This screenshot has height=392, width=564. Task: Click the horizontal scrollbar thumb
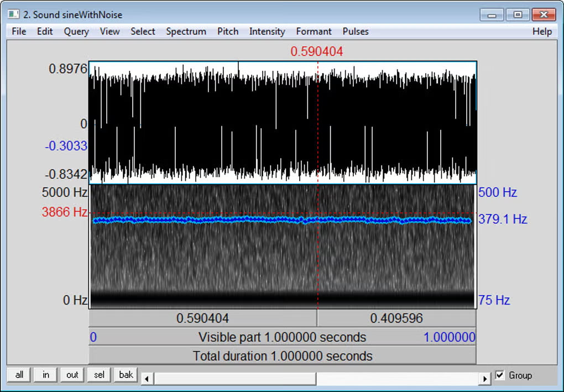click(235, 378)
